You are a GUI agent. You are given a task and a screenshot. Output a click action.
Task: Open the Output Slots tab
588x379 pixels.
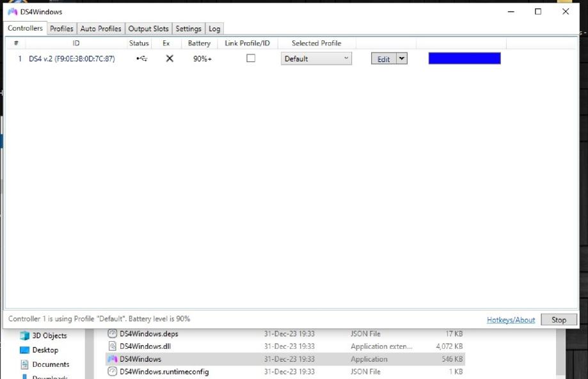(x=148, y=29)
